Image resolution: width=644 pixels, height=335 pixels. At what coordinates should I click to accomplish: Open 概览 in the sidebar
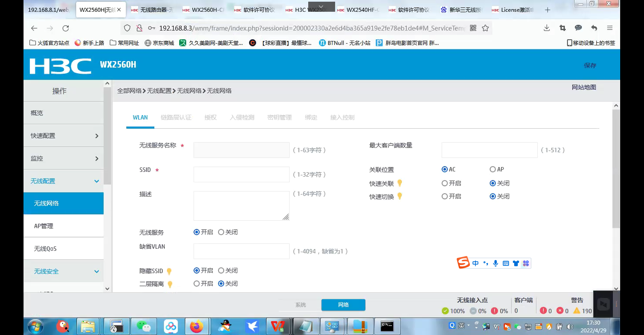point(64,113)
